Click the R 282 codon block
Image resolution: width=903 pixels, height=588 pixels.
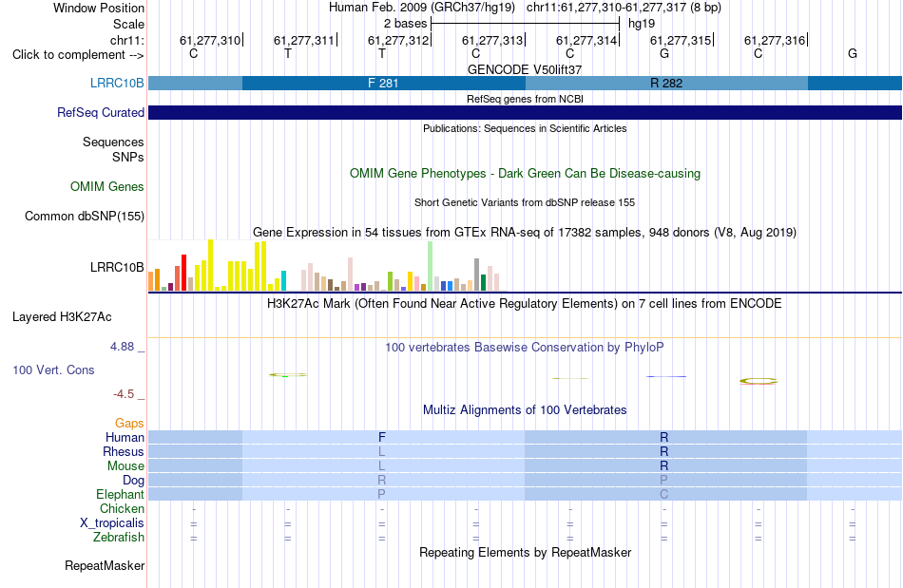tap(666, 83)
